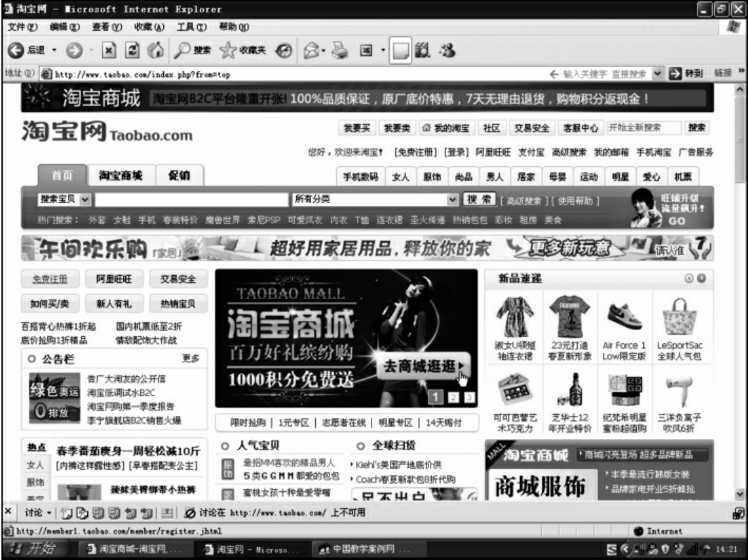748x560 pixels.
Task: Open the Favorites star toolbar button
Action: (242, 50)
